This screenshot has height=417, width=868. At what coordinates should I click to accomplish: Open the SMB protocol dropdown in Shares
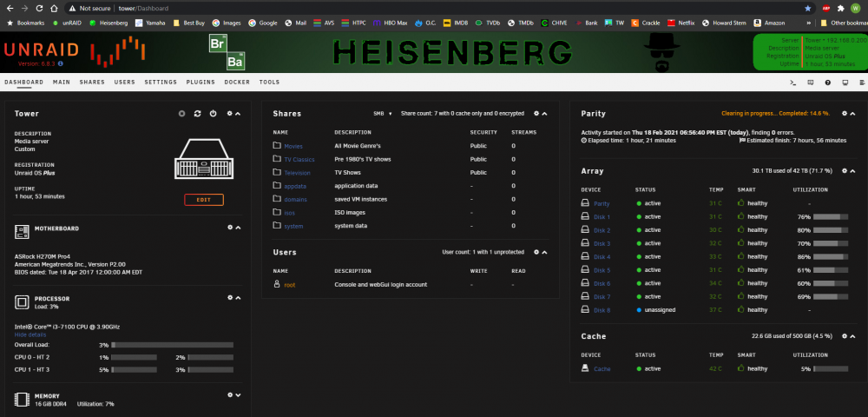pos(383,114)
